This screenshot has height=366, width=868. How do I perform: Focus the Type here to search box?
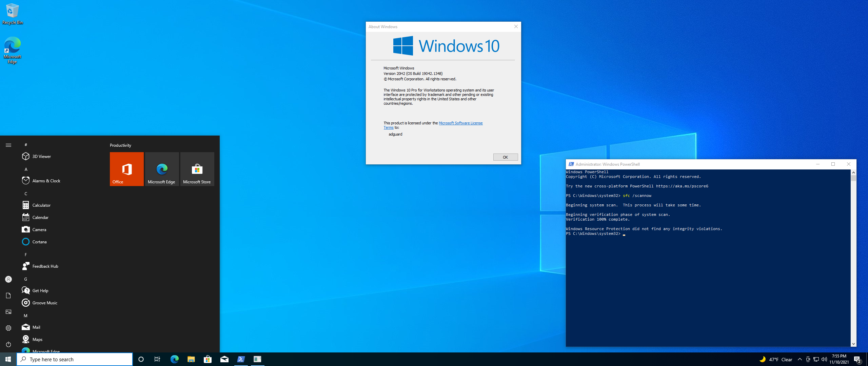click(x=75, y=359)
